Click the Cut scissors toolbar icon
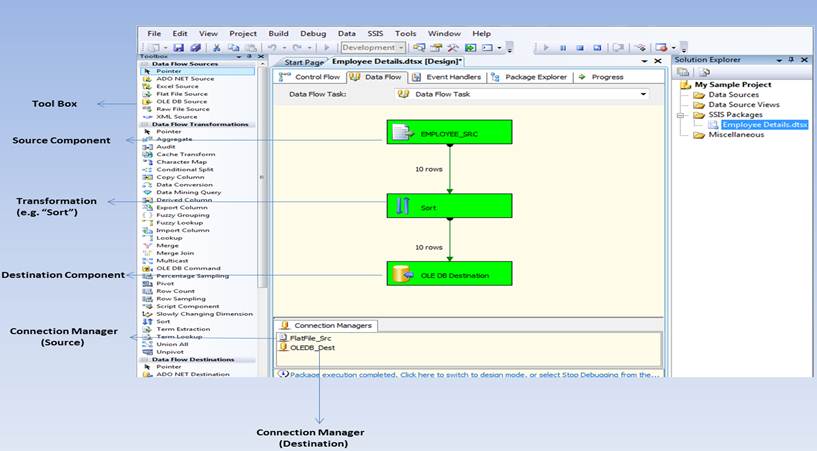 (x=216, y=47)
